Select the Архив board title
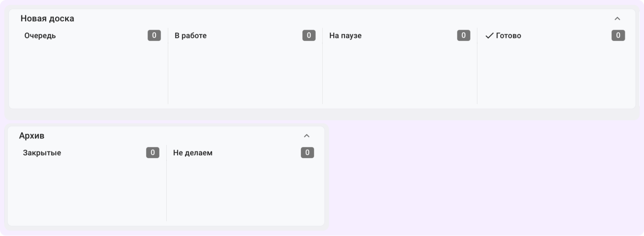Image resolution: width=644 pixels, height=236 pixels. 32,136
